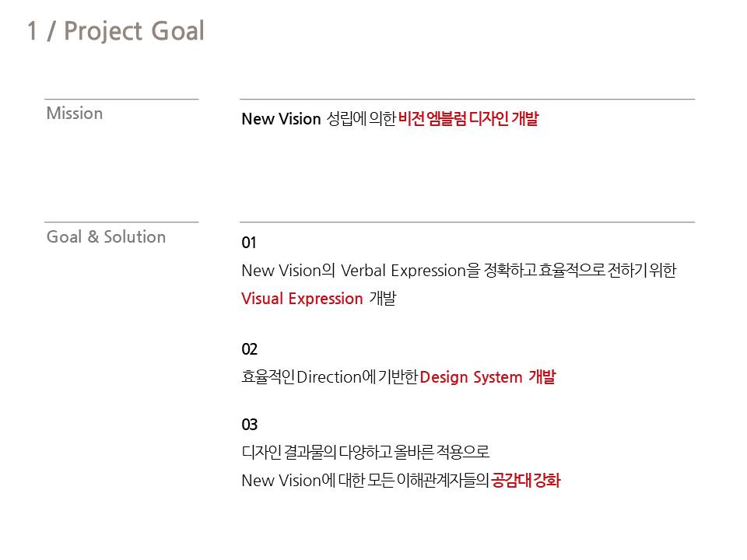The height and width of the screenshot is (560, 747).
Task: Click the "성립에 의한" text in the mission line
Action: click(361, 119)
